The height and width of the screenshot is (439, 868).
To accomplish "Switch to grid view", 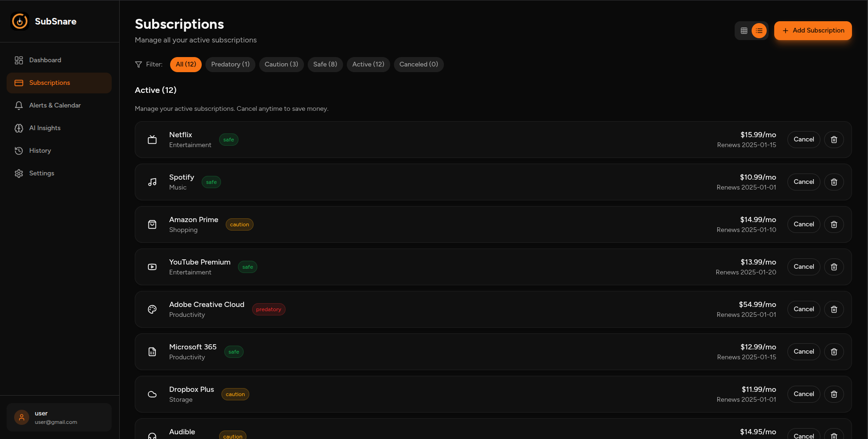I will pos(744,31).
